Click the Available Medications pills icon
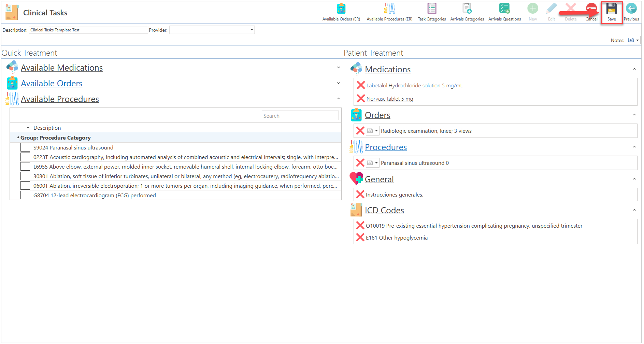The image size is (644, 344). 12,67
